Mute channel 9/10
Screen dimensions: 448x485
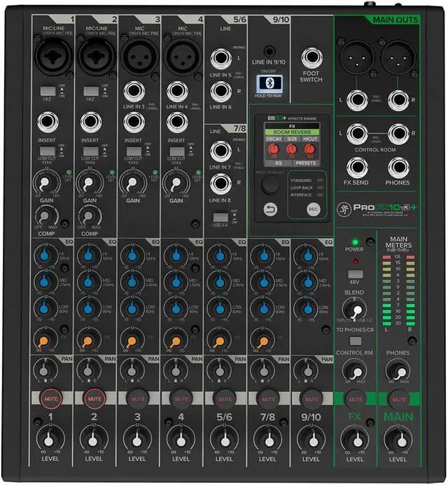click(x=311, y=399)
